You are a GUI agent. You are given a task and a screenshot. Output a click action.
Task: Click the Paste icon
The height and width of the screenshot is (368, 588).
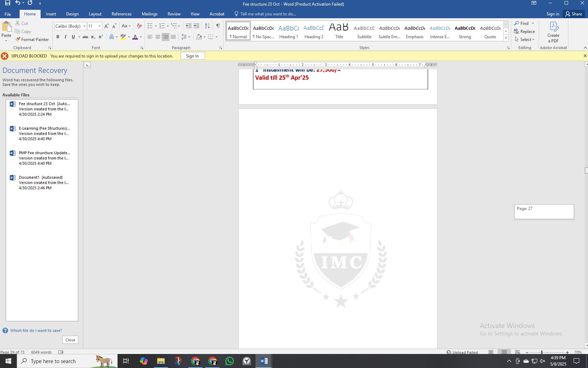pos(6,27)
